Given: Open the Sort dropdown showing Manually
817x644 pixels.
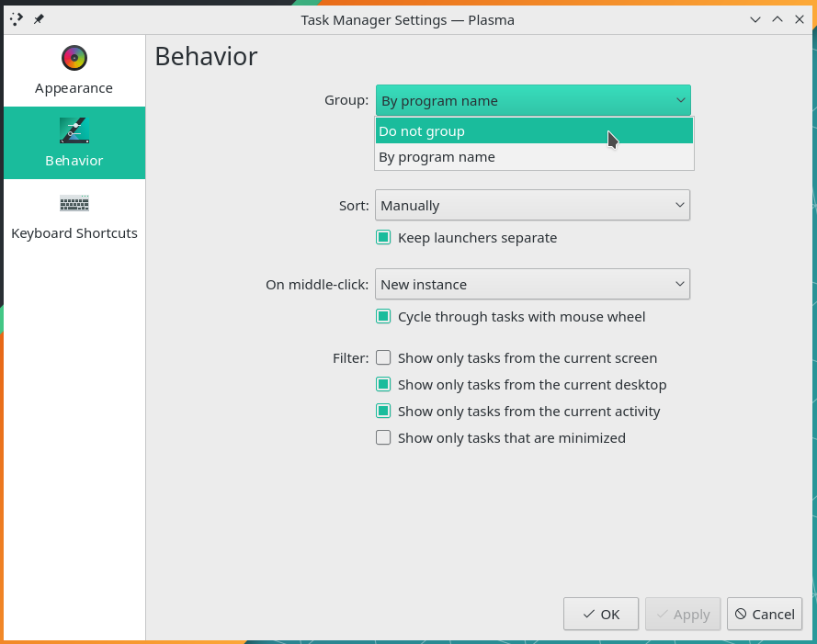Looking at the screenshot, I should [x=532, y=205].
